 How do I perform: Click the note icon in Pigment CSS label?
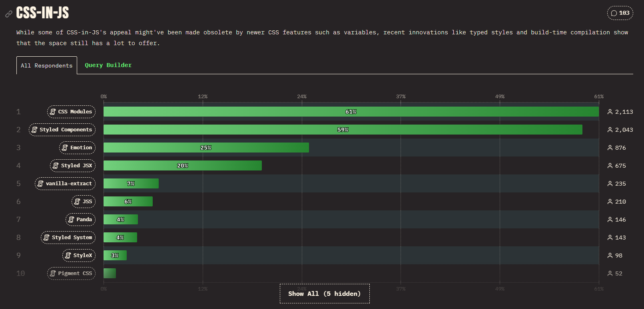click(53, 273)
